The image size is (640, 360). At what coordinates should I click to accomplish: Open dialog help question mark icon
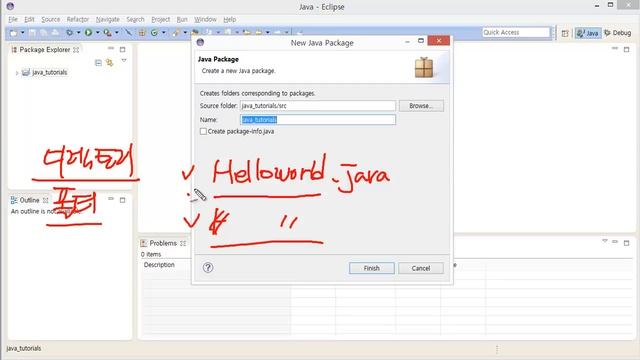point(208,267)
